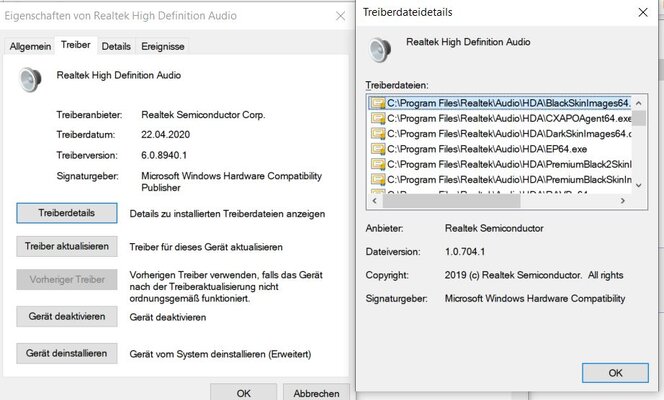The width and height of the screenshot is (664, 400).
Task: Click file icon of BlackSkinImages64 entry
Action: click(378, 103)
